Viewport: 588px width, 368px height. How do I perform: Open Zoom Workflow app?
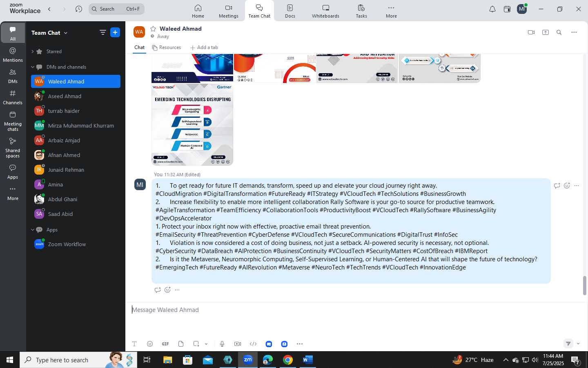coord(76,244)
